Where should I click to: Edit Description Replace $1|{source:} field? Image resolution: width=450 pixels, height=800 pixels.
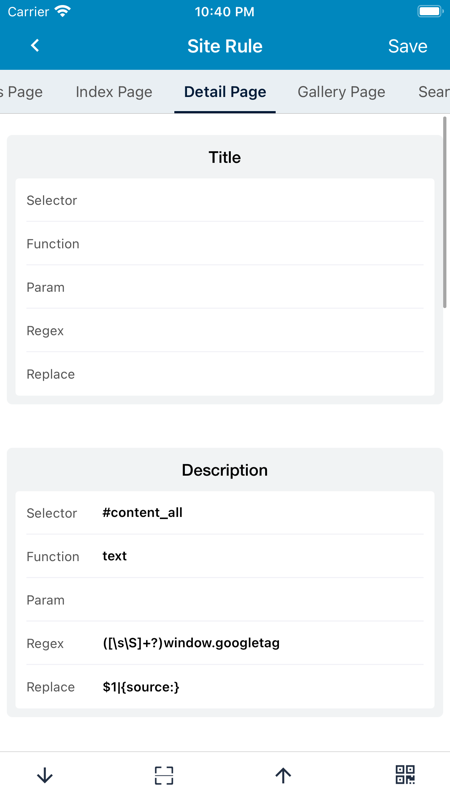pos(225,687)
